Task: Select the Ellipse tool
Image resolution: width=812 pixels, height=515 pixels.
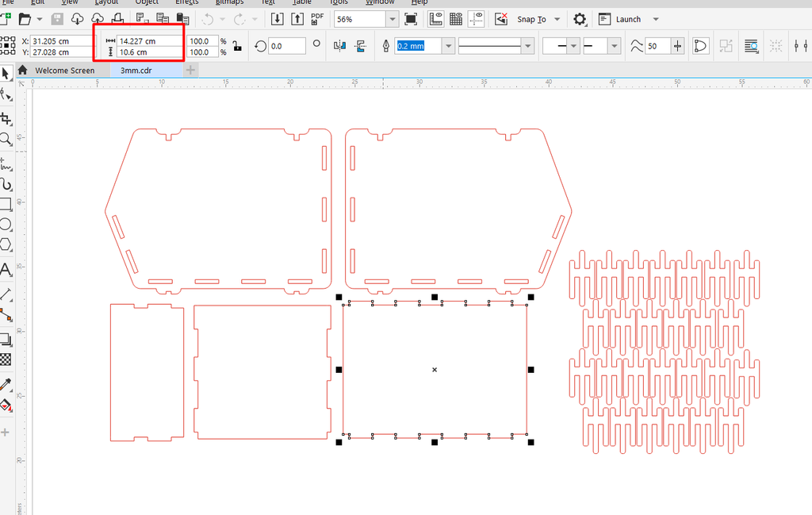Action: (x=6, y=225)
